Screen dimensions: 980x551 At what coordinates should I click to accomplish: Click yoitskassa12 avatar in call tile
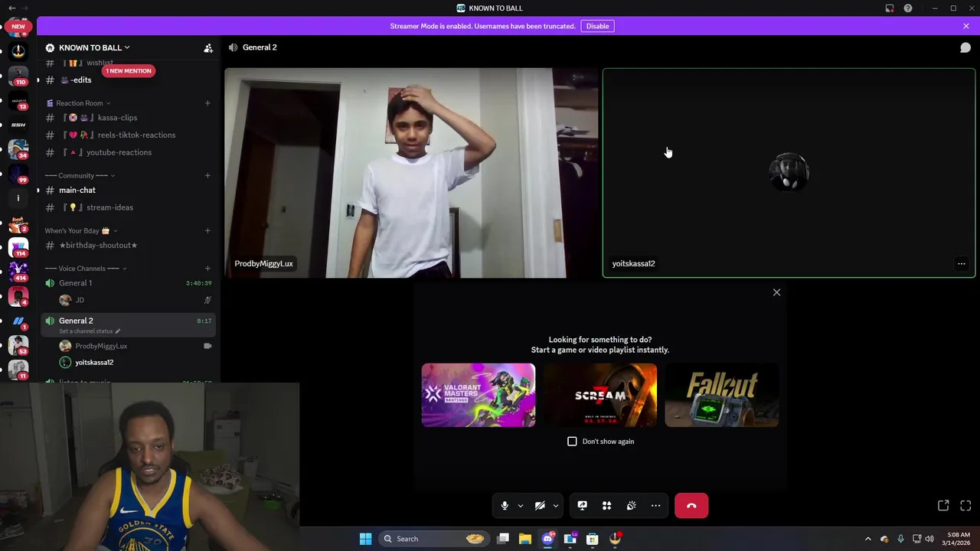[789, 173]
